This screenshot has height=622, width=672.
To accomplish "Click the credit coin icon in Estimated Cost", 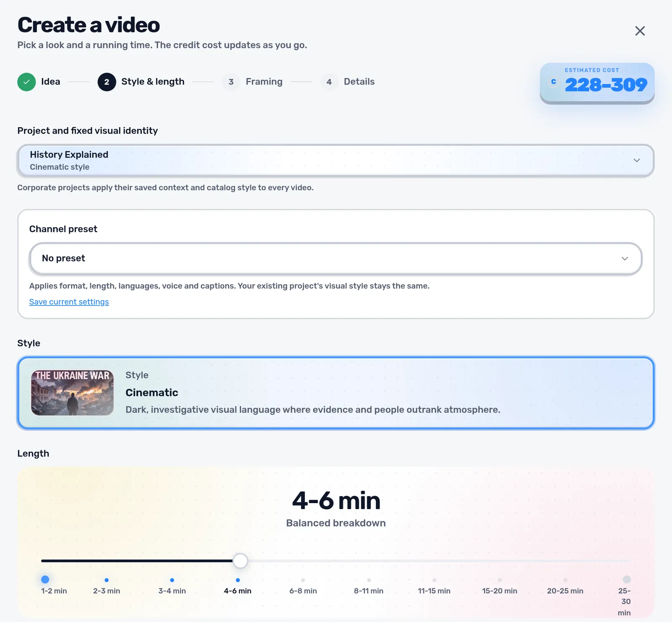I will [554, 81].
